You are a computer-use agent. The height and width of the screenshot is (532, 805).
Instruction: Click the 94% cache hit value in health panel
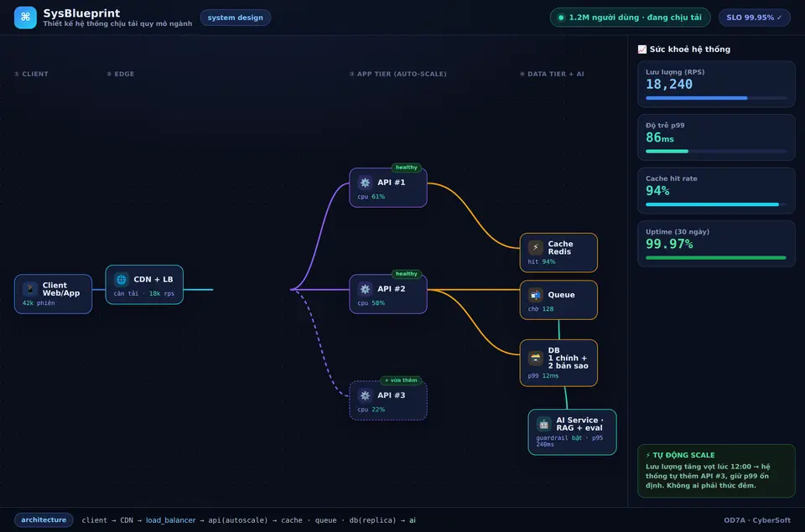click(657, 191)
